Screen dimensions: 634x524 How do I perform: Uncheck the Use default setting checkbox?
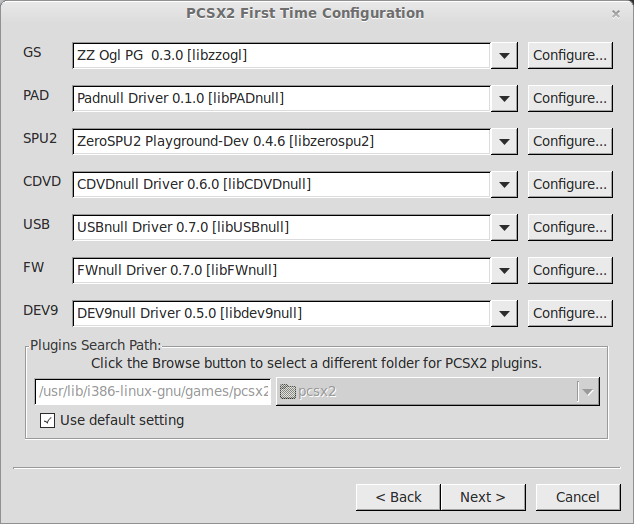pyautogui.click(x=47, y=421)
